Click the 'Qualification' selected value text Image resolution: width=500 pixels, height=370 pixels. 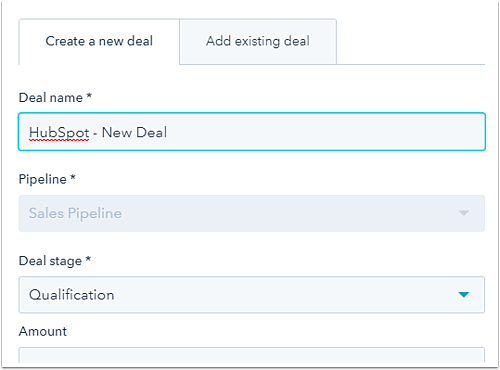[71, 295]
